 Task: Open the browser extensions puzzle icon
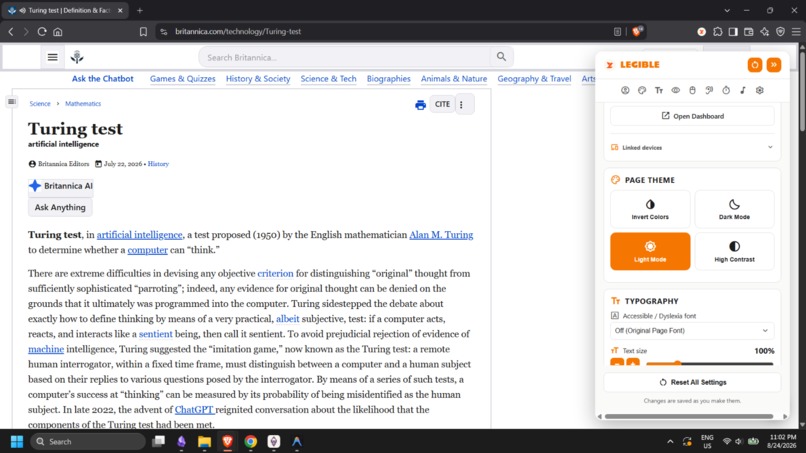[718, 31]
